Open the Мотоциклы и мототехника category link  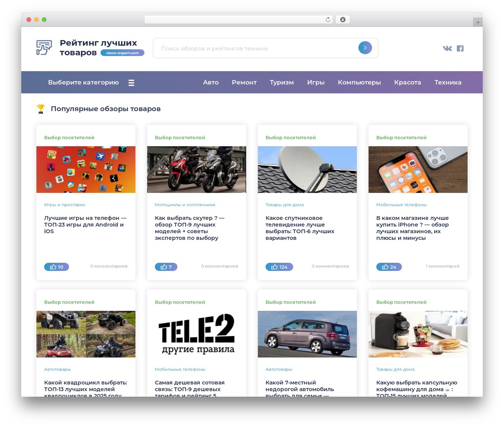pyautogui.click(x=185, y=205)
